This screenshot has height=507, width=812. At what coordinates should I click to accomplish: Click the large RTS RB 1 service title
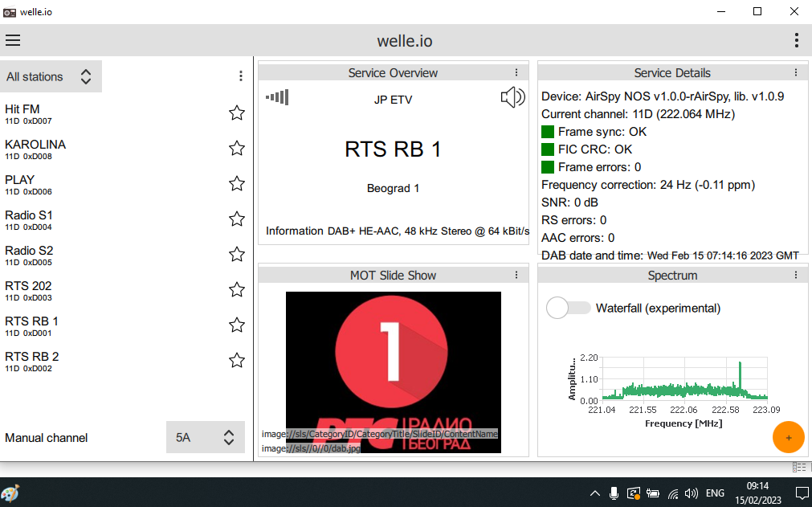pos(393,149)
